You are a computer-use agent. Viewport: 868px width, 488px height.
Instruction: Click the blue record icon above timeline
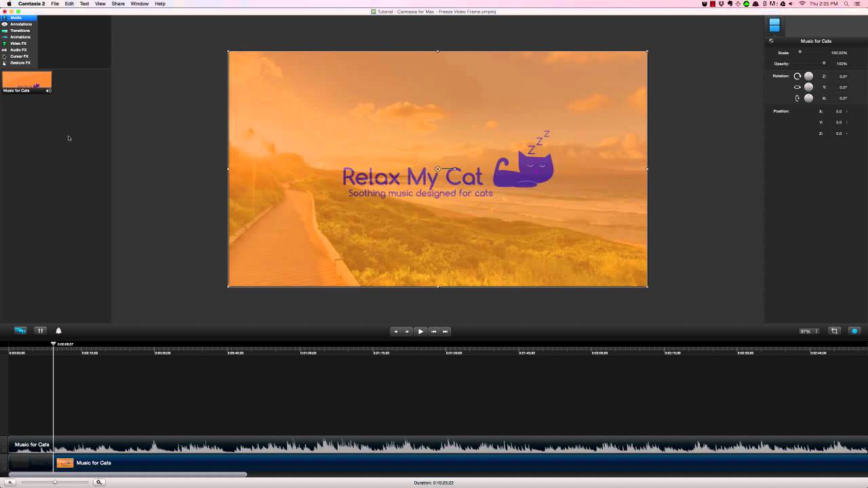pos(20,331)
